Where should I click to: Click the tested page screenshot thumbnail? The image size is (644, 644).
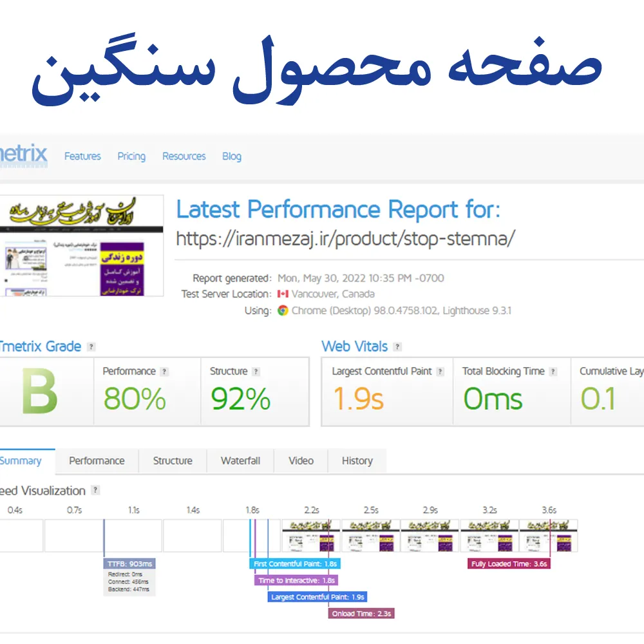click(x=81, y=246)
